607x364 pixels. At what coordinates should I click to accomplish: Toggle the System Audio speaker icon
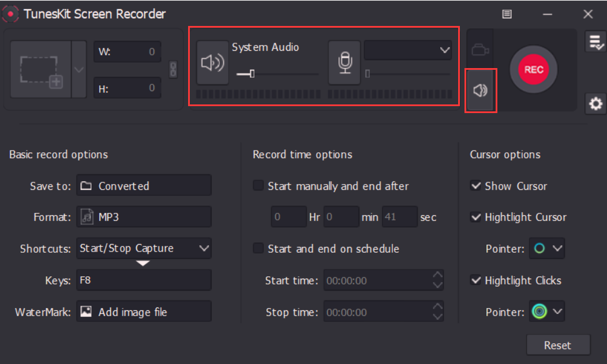pos(212,63)
